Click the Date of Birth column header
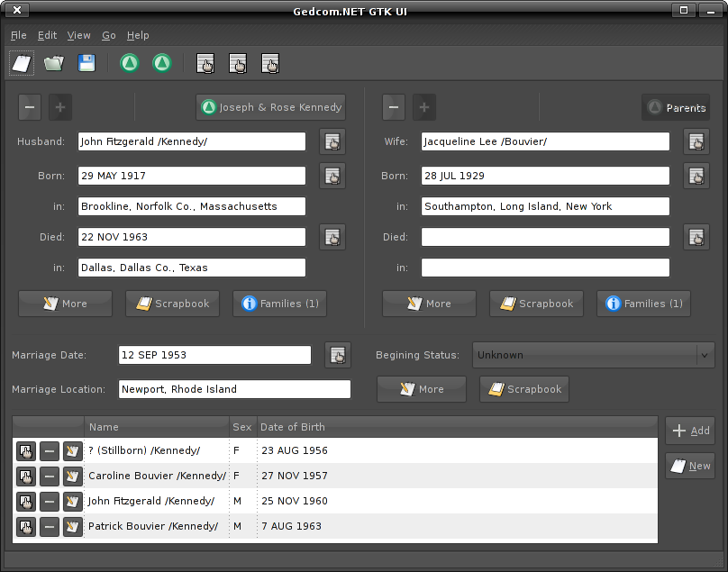This screenshot has height=572, width=728. [458, 427]
